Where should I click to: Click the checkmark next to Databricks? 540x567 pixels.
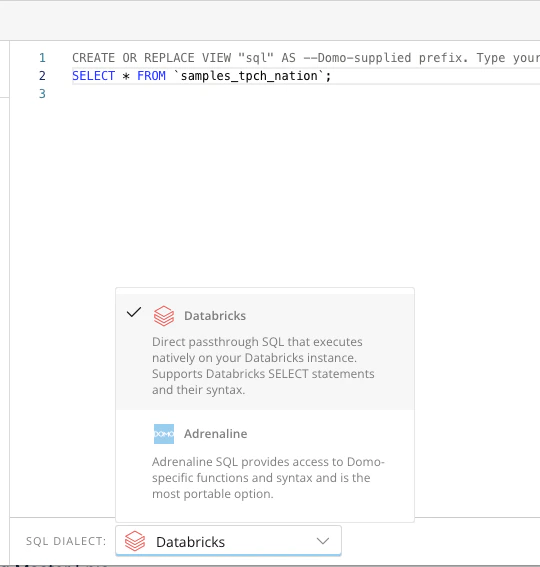click(x=134, y=312)
